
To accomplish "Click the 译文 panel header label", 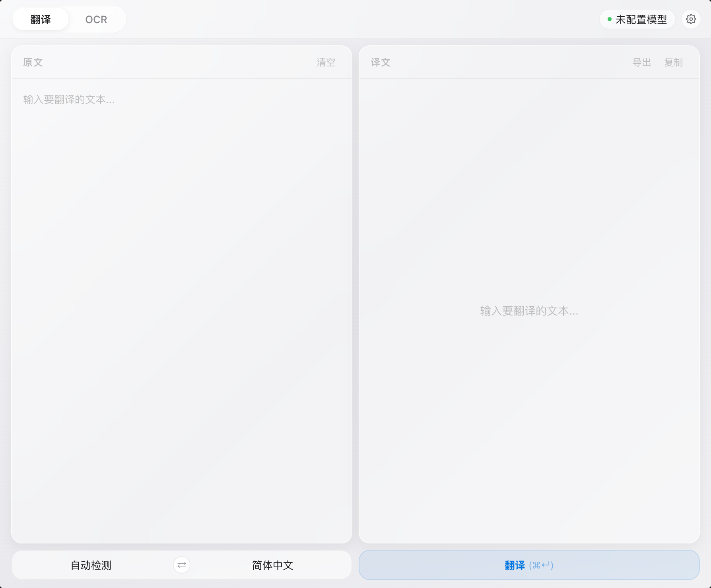I will pyautogui.click(x=381, y=62).
